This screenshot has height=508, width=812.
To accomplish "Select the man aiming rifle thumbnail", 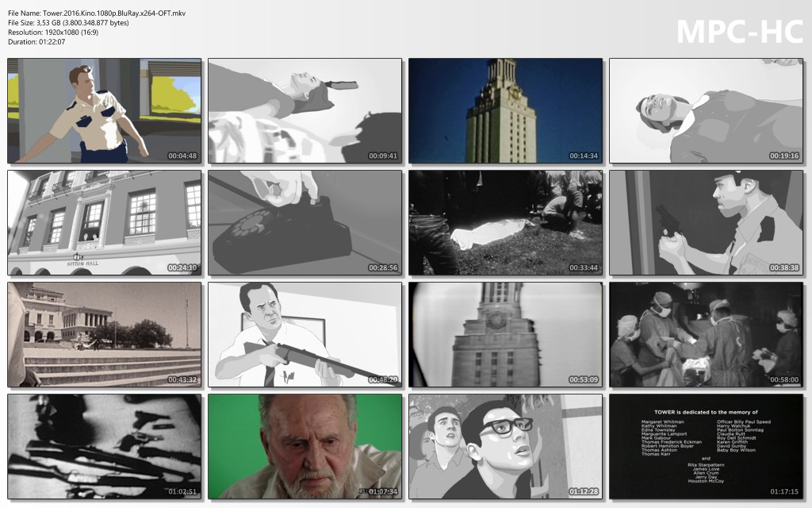I will pyautogui.click(x=305, y=334).
